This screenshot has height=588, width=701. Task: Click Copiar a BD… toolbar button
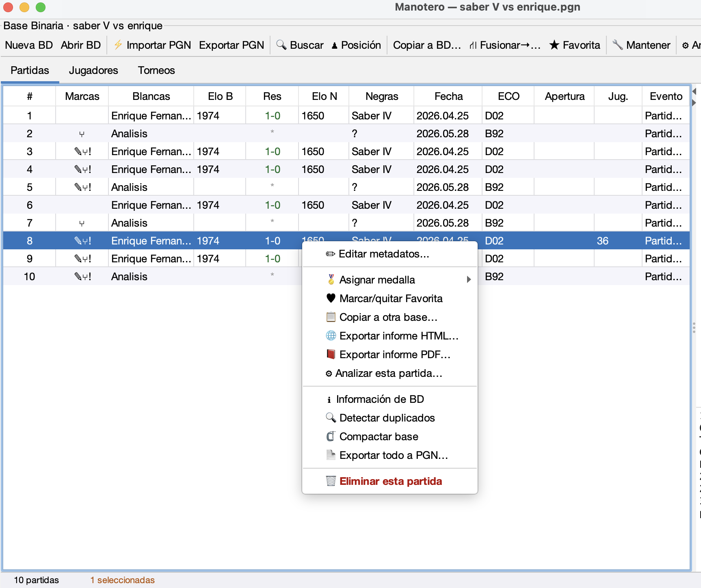(x=427, y=45)
